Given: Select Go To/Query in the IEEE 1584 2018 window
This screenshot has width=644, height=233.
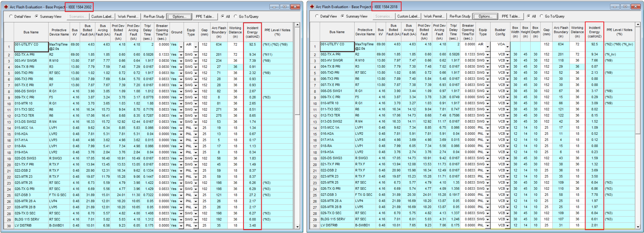Looking at the screenshot, I should coord(542,16).
